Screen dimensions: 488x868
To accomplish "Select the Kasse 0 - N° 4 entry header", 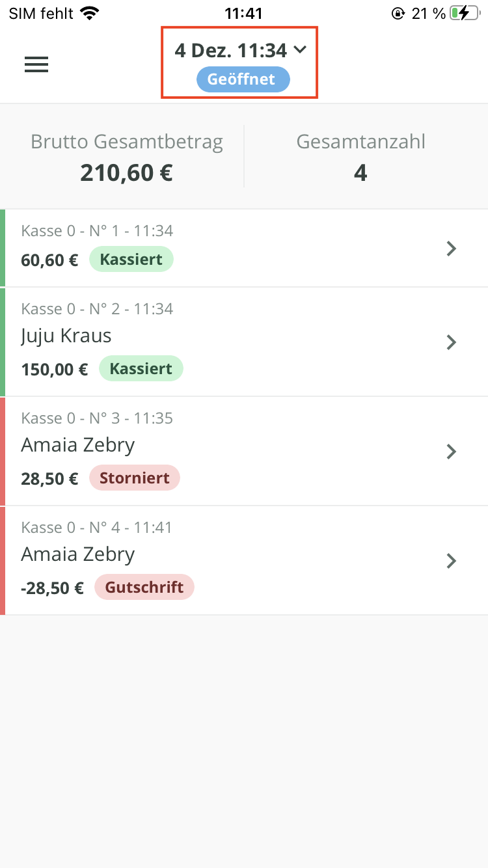I will click(97, 528).
